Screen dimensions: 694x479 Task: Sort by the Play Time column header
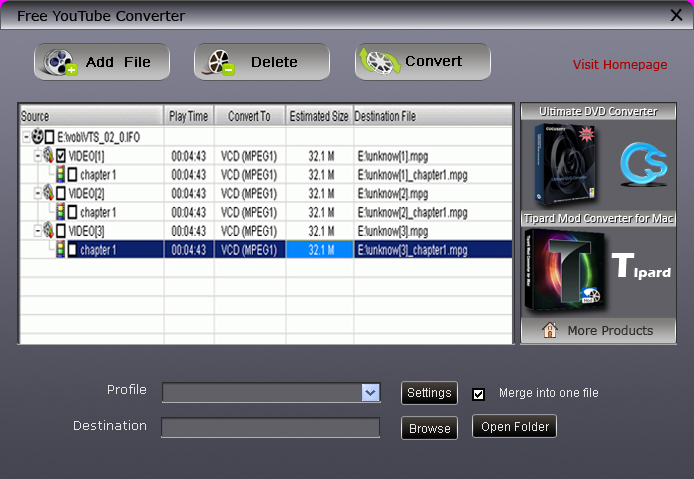point(189,116)
